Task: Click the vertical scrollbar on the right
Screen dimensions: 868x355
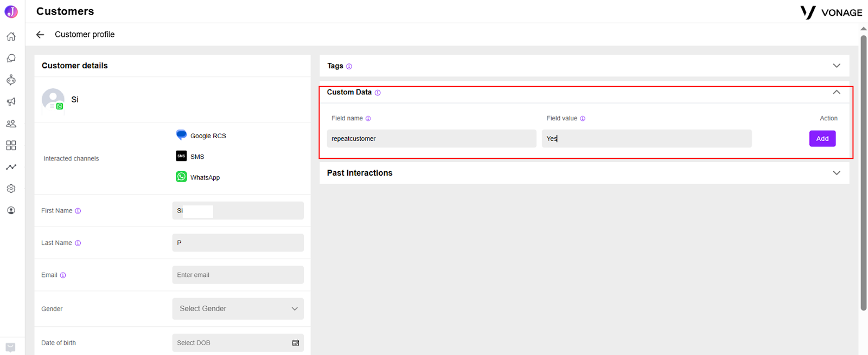Action: point(863,173)
